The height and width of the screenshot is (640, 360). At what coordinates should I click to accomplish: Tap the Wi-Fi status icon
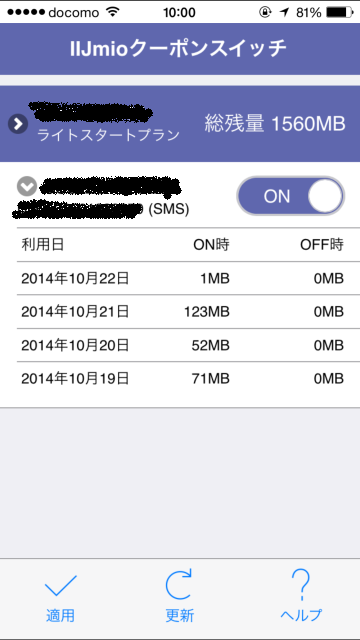point(111,12)
